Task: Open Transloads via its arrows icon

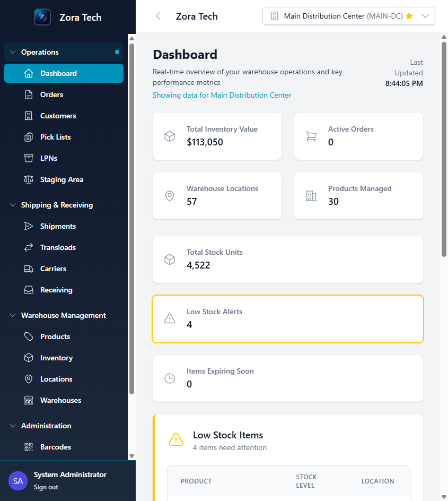Action: tap(29, 247)
